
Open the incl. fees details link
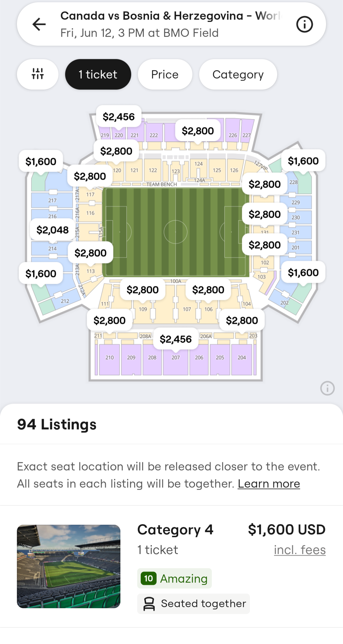coord(299,550)
